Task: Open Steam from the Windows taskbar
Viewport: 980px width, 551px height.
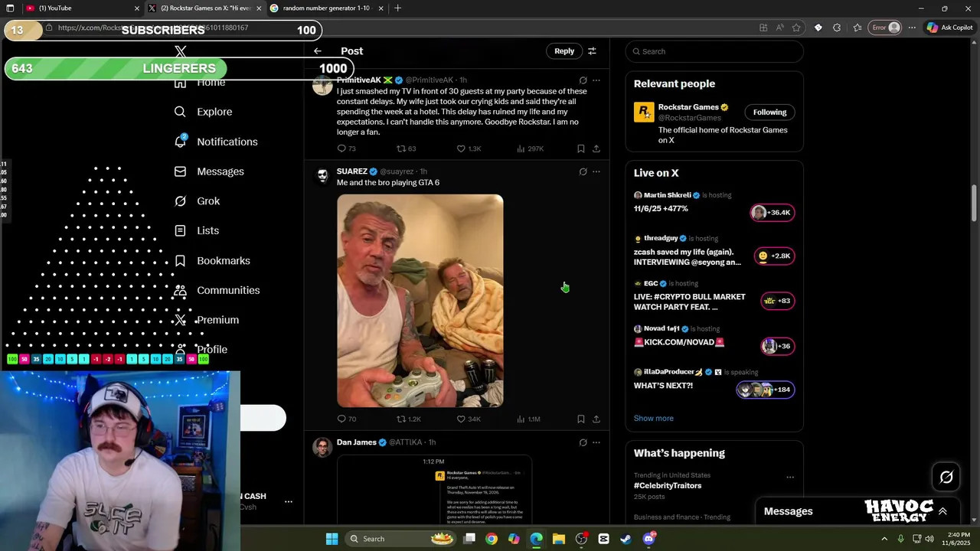Action: 626,539
